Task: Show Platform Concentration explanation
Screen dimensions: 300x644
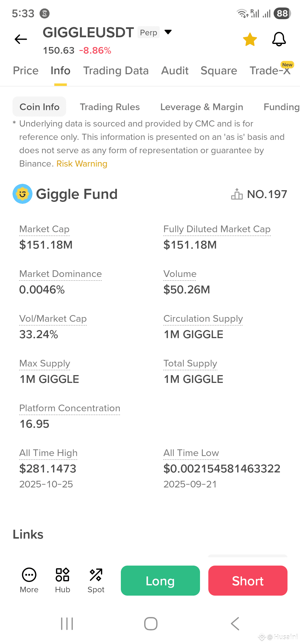Action: (70, 408)
